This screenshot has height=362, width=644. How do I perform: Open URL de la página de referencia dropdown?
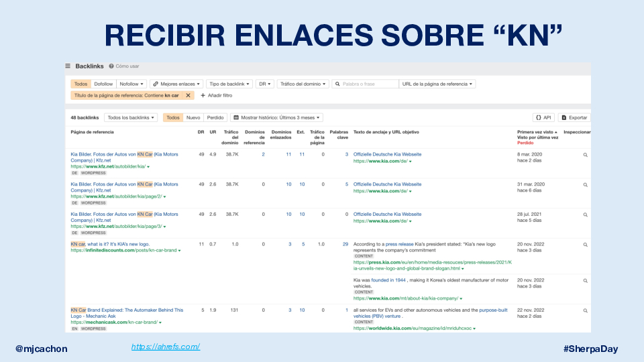(437, 84)
